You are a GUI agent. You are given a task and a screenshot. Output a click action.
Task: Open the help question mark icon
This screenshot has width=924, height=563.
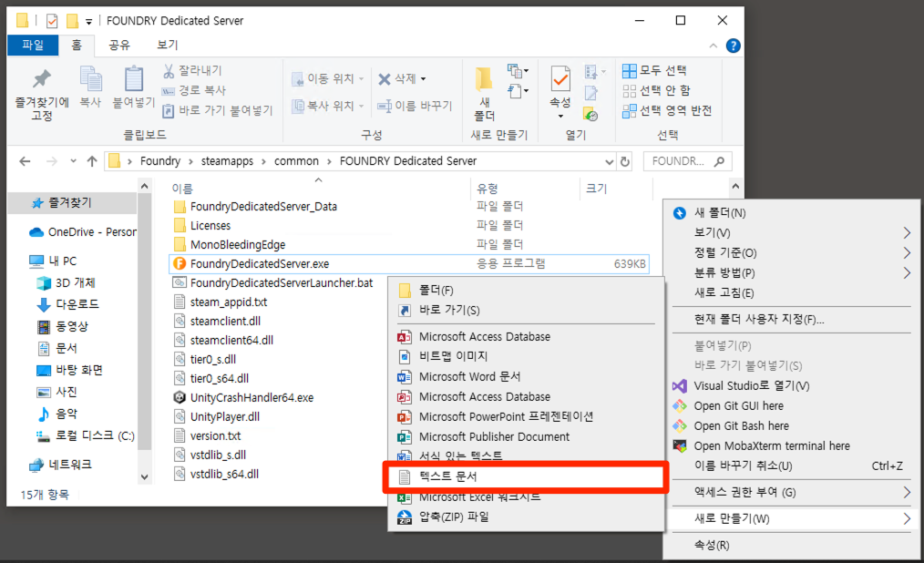pos(733,46)
